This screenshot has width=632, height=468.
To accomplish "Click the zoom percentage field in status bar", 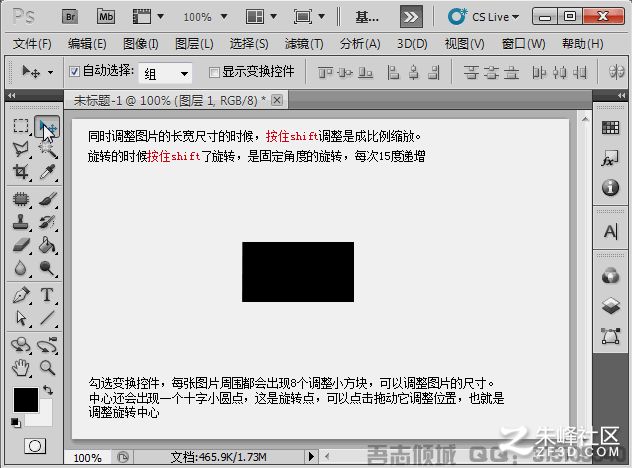I will (x=87, y=458).
